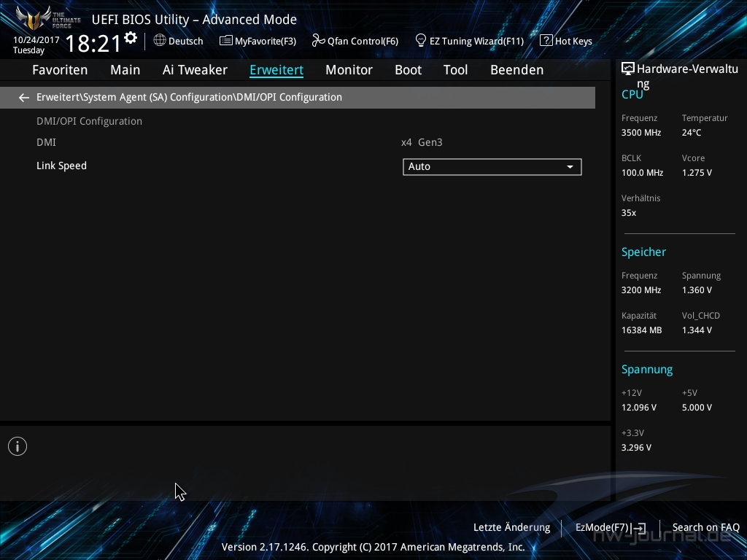Click the info circle icon
The image size is (747, 560).
click(x=18, y=446)
